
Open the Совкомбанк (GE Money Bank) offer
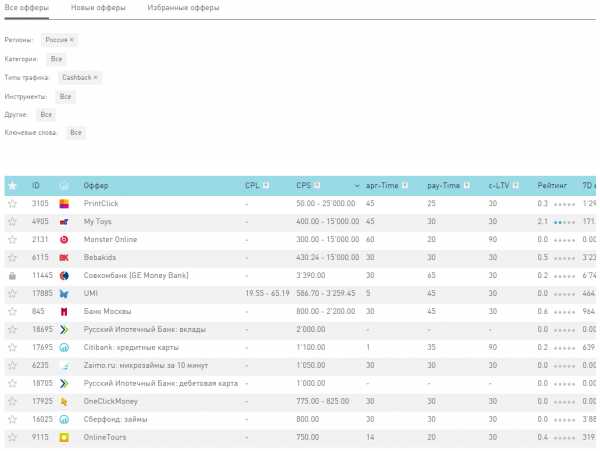(136, 275)
